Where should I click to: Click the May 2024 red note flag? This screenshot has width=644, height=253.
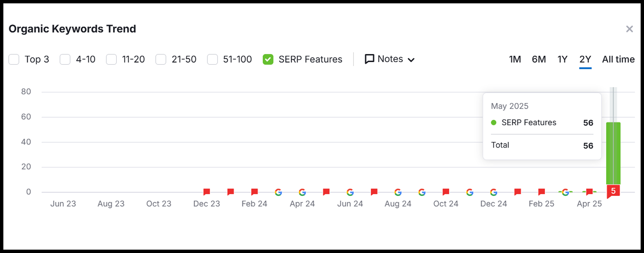click(x=326, y=192)
